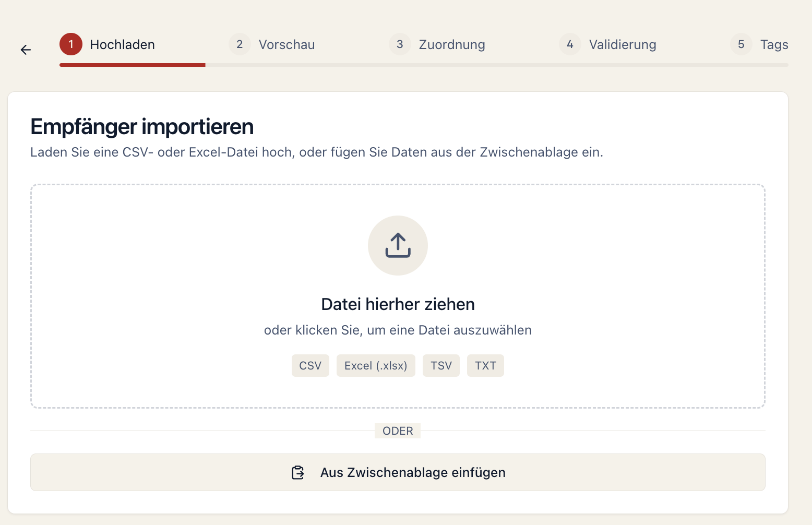The width and height of the screenshot is (812, 525).
Task: Select step 4 number circle
Action: 570,44
